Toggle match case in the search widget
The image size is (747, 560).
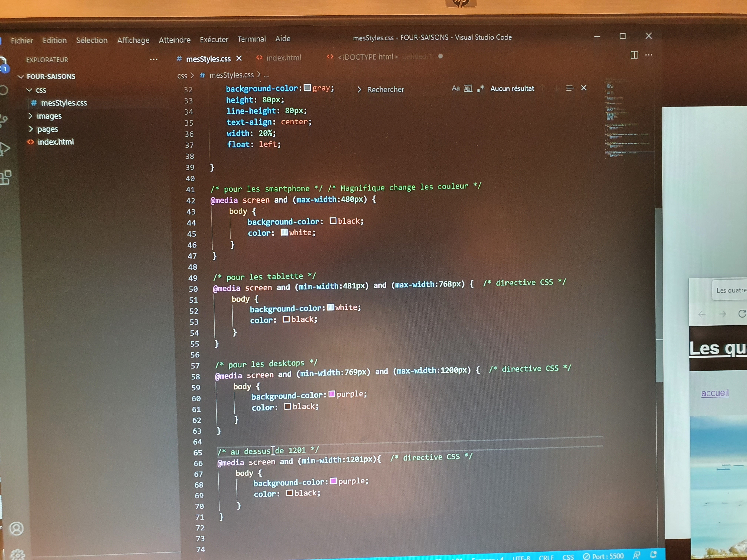coord(456,89)
